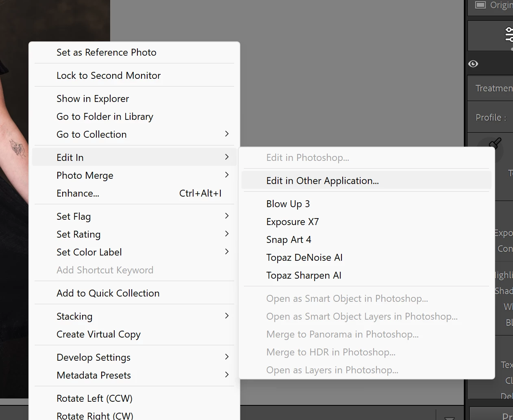Toggle the eye visibility icon in Develop panel

[x=473, y=64]
